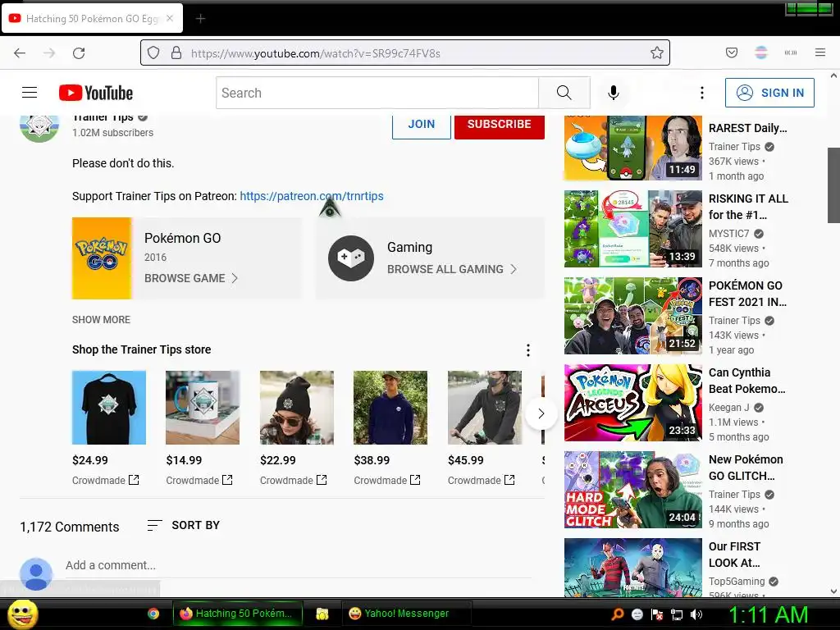Open the black t-shirt $24.99 product

109,408
